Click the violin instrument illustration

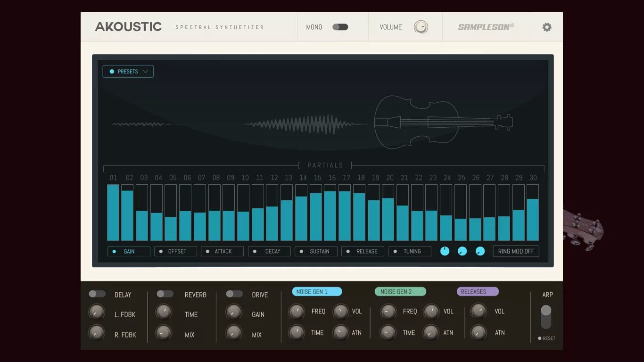(443, 123)
